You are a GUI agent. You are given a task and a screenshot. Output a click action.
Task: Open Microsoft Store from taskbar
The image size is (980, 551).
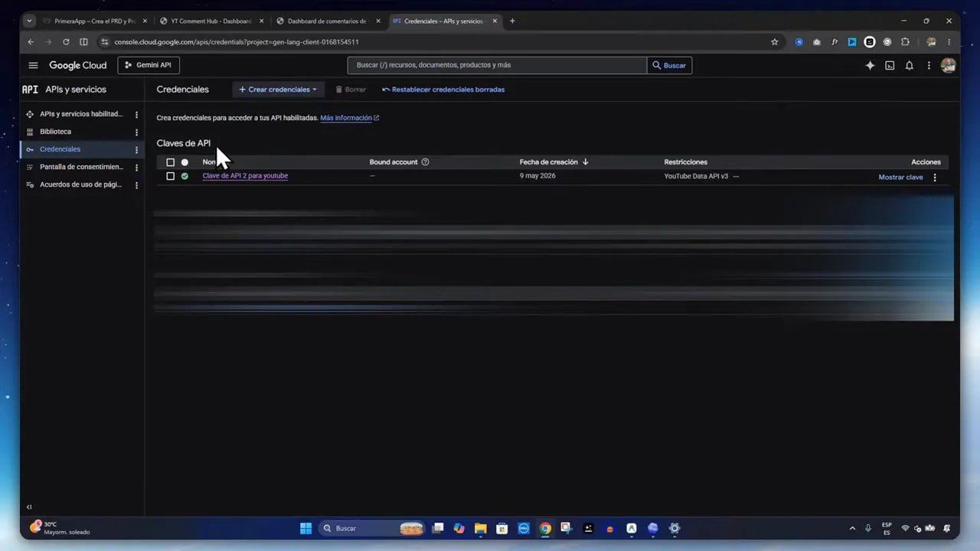(502, 528)
